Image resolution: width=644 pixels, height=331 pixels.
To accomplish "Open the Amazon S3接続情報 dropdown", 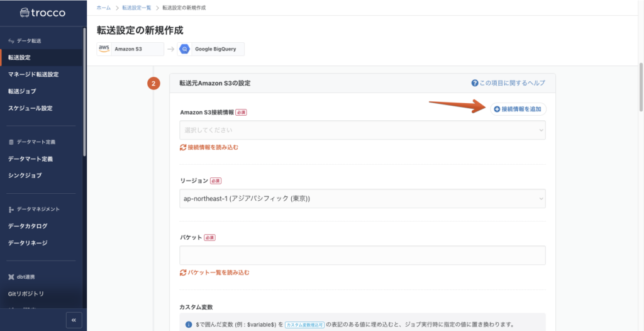I will click(x=362, y=130).
